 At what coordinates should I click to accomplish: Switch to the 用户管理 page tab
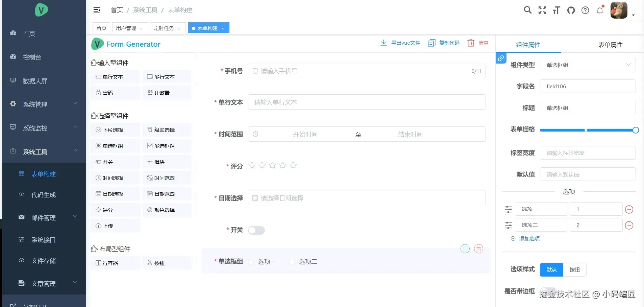pos(130,28)
